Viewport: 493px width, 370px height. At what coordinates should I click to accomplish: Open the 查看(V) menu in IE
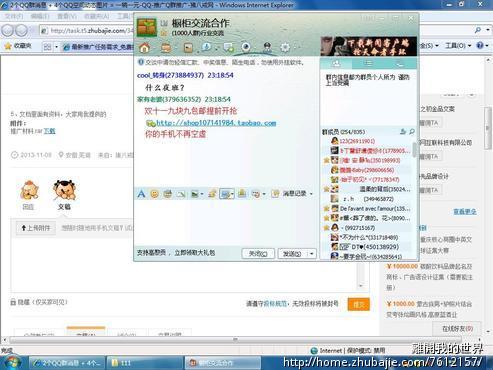click(x=67, y=16)
